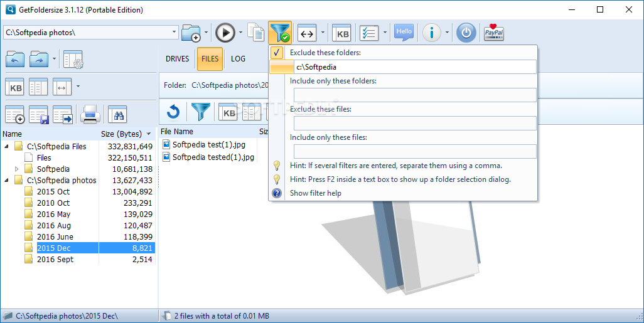
Task: Click the KB size unit icon in top toolbar
Action: click(342, 33)
